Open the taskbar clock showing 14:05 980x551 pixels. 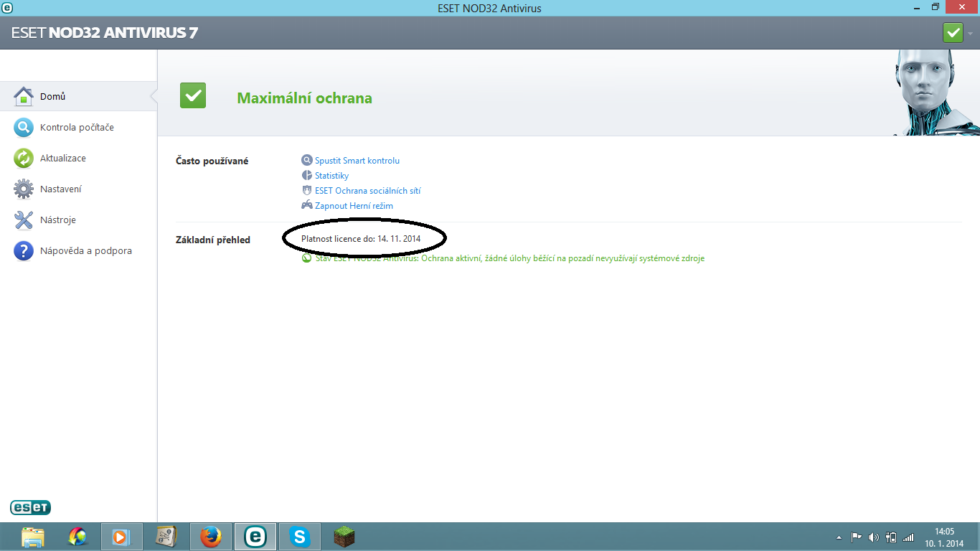[x=944, y=537]
